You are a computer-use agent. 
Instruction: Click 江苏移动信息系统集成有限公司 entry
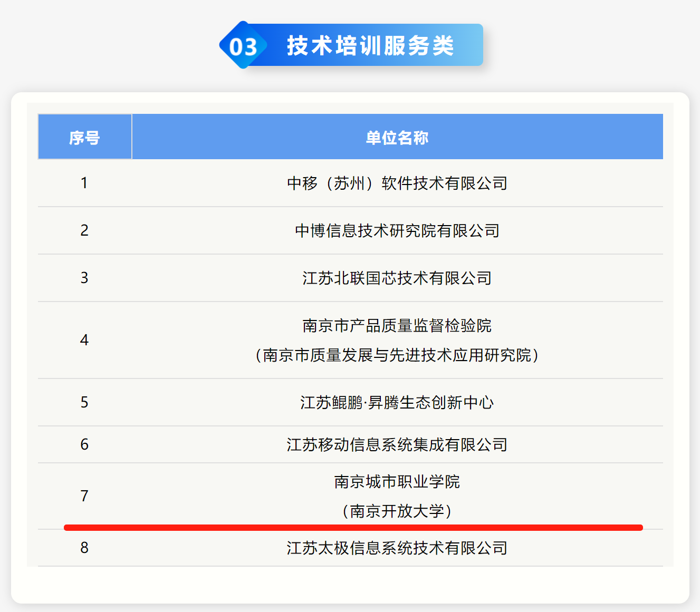click(x=397, y=444)
